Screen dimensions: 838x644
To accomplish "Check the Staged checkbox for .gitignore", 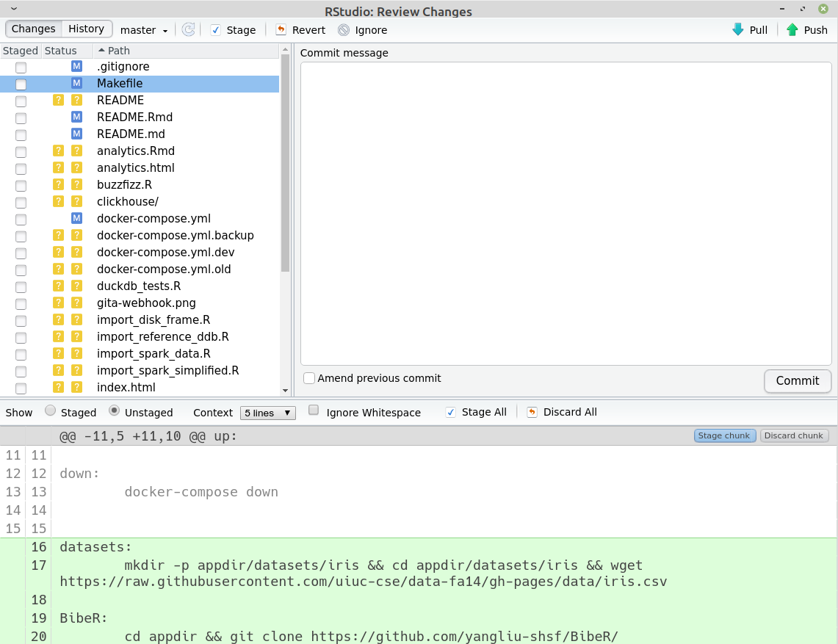I will click(x=21, y=67).
